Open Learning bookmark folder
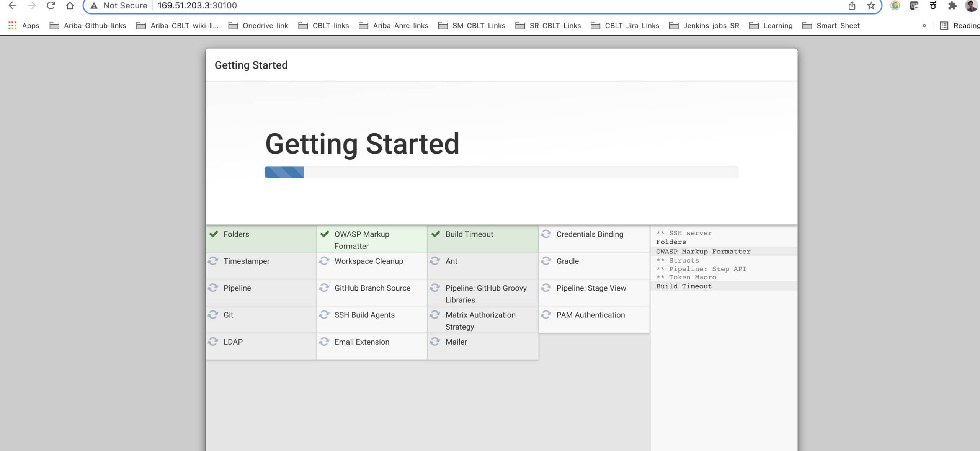Viewport: 980px width, 451px height. (x=771, y=26)
